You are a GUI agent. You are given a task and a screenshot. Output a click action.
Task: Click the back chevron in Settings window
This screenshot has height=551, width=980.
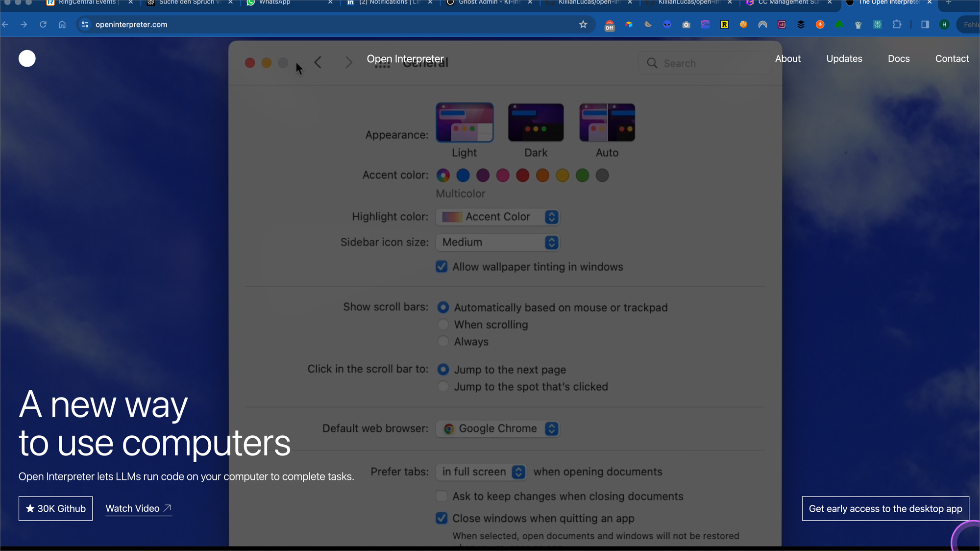coord(318,62)
